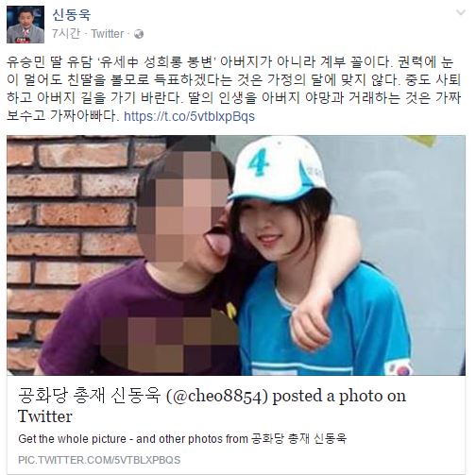
Task: Click headline 'posted a photo on Twitter'
Action: click(x=212, y=406)
